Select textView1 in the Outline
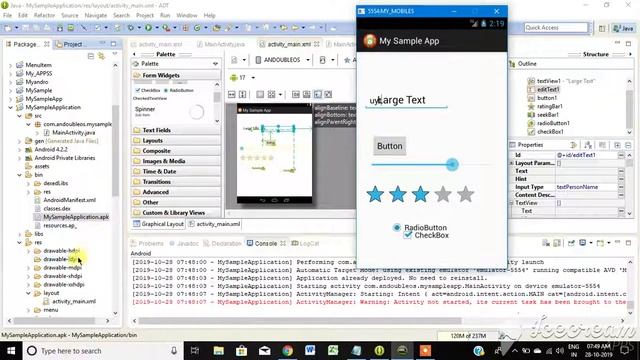Screen dimensions: 640x360 (549, 81)
